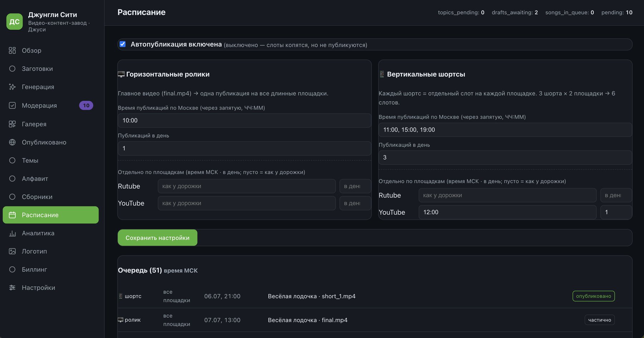The height and width of the screenshot is (338, 644).
Task: Click horizontal Публикаций в день field
Action: click(x=244, y=148)
